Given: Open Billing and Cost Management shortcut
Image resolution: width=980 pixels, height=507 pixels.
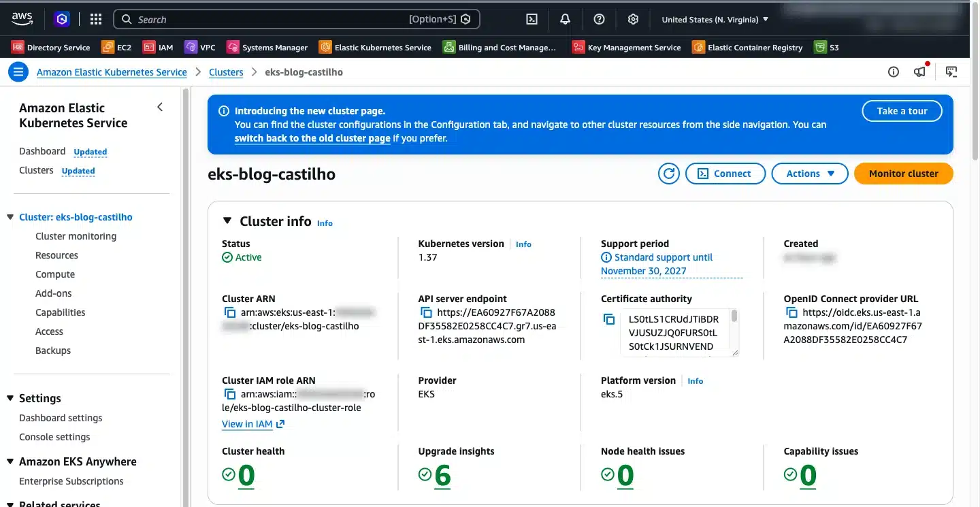Looking at the screenshot, I should coord(500,48).
